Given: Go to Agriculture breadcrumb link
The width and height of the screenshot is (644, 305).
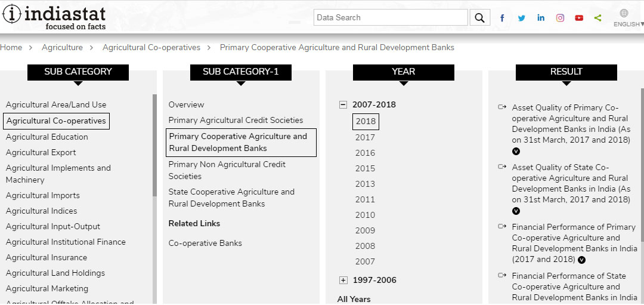Looking at the screenshot, I should coord(62,47).
